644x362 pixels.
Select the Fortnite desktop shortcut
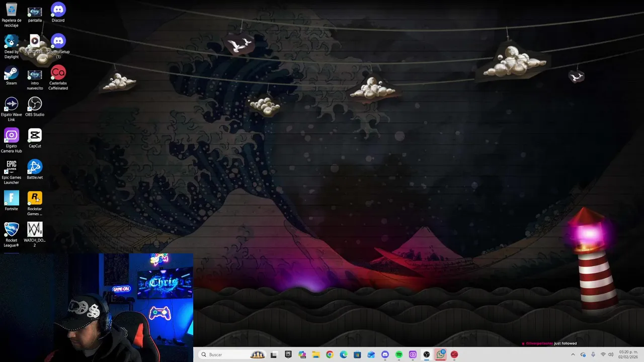click(11, 201)
